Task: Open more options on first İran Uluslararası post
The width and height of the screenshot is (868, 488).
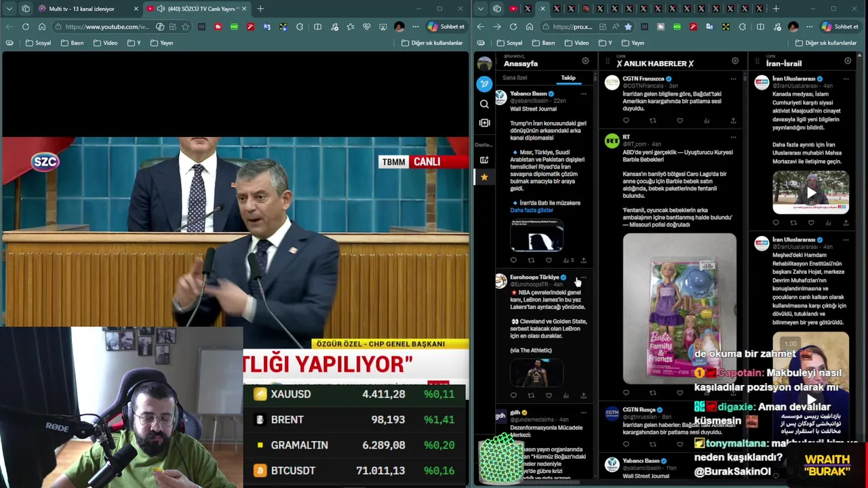Action: pos(846,79)
